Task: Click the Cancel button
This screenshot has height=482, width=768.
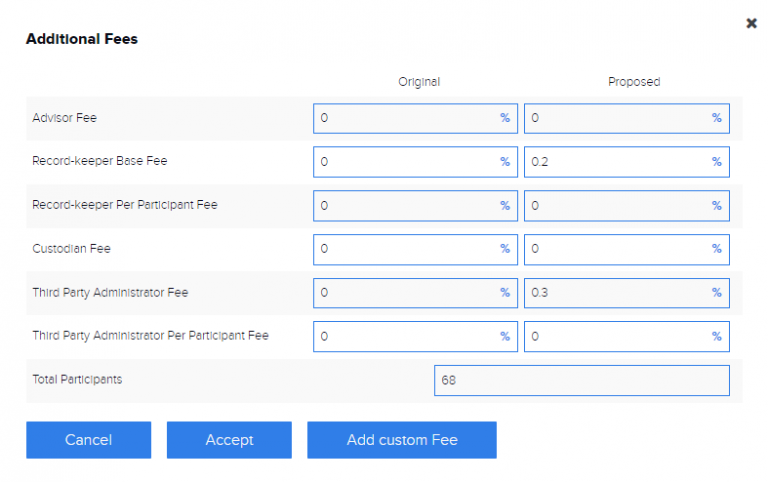Action: coord(88,440)
